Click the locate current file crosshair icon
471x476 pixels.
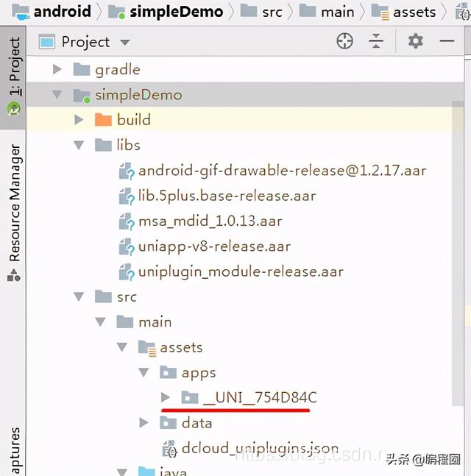[344, 41]
